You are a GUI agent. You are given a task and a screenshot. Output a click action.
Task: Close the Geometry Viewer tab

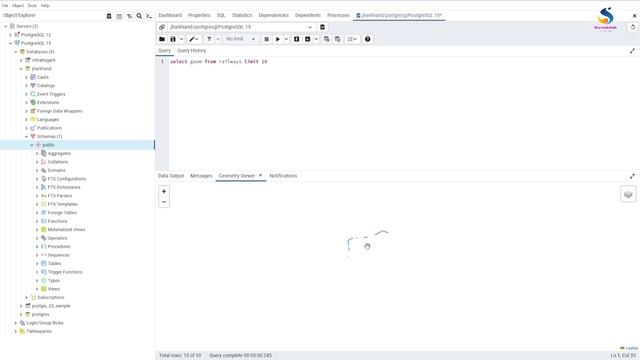point(260,176)
